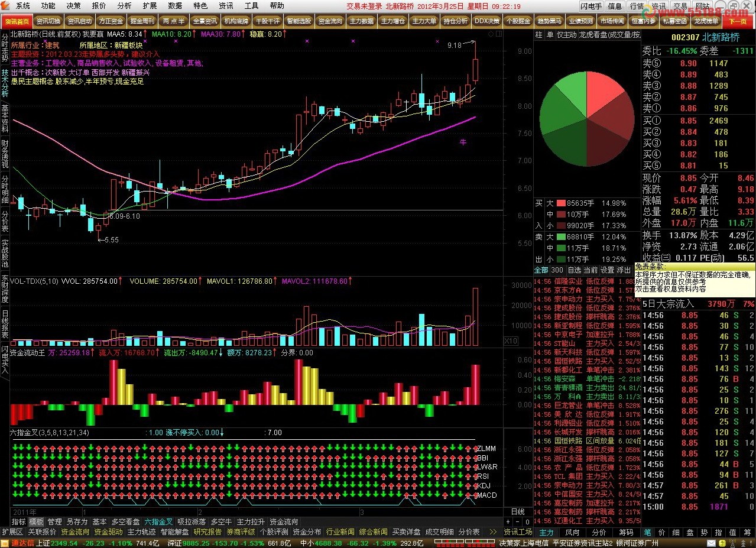Select the 势 tab at bottom right

pos(705,532)
